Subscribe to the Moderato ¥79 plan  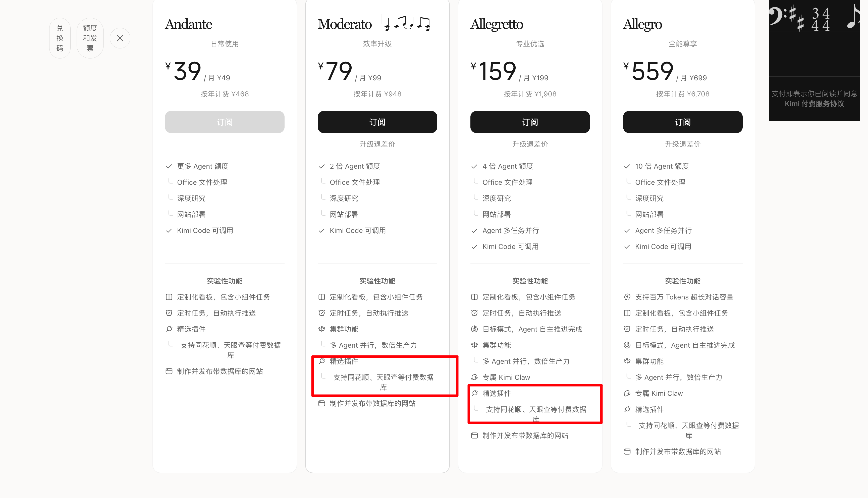[377, 122]
